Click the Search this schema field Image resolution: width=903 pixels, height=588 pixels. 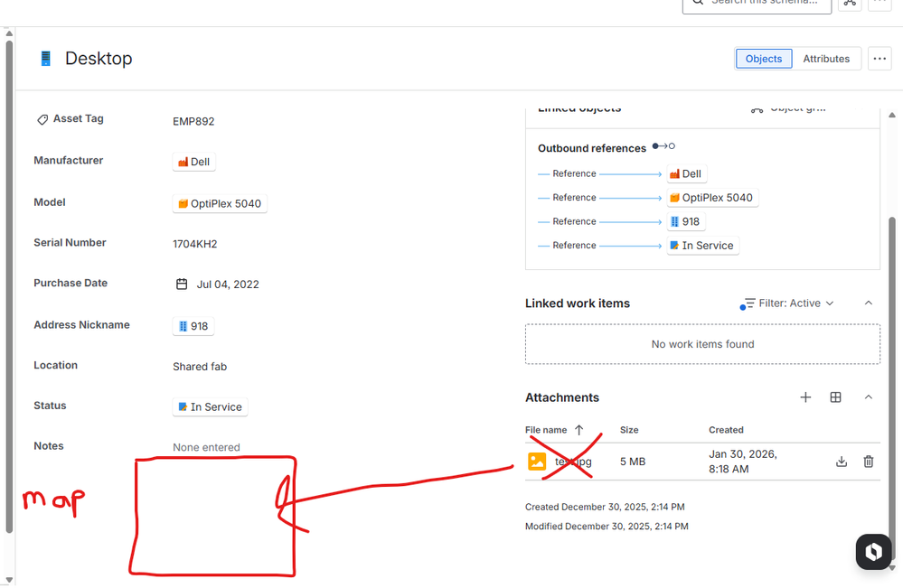click(x=757, y=4)
